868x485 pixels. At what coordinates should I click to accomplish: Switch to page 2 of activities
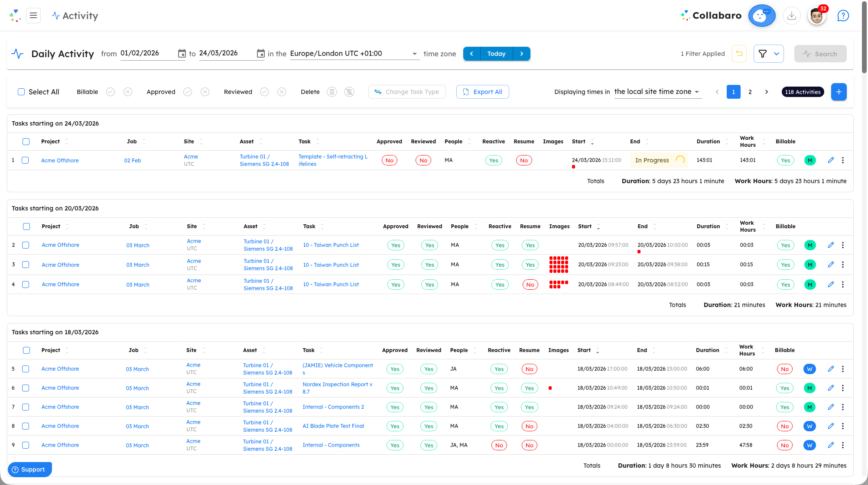coord(750,92)
